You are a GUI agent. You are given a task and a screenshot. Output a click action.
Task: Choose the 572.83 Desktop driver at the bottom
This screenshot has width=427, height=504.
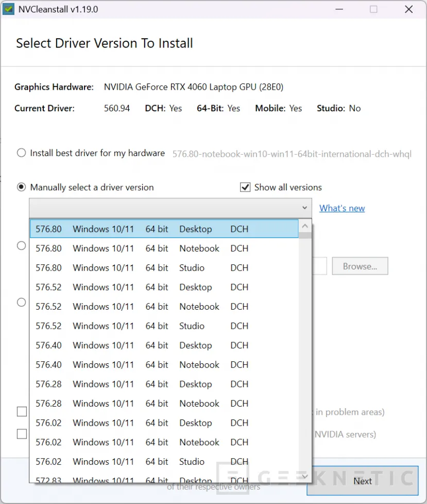coord(155,479)
